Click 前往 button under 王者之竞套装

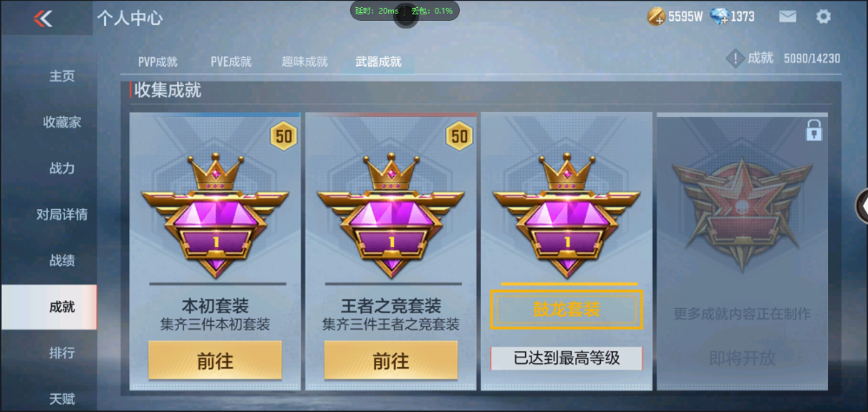tap(391, 361)
